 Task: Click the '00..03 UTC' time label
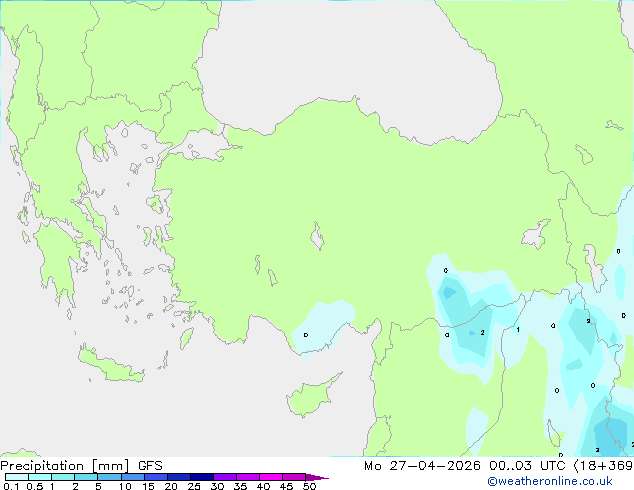click(x=527, y=466)
